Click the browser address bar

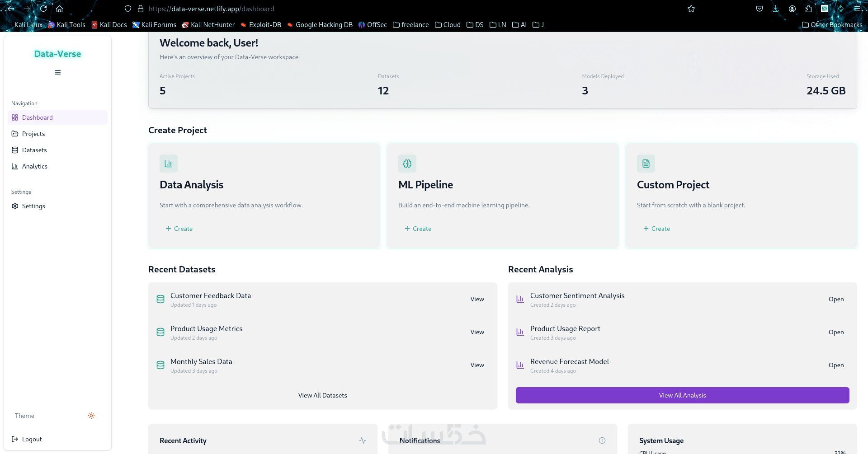(407, 9)
